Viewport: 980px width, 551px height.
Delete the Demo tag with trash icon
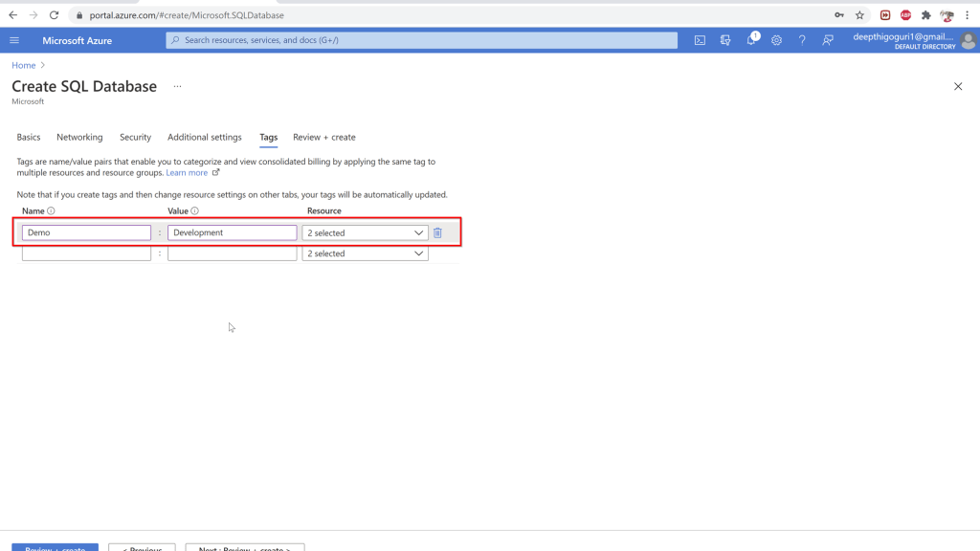[437, 232]
